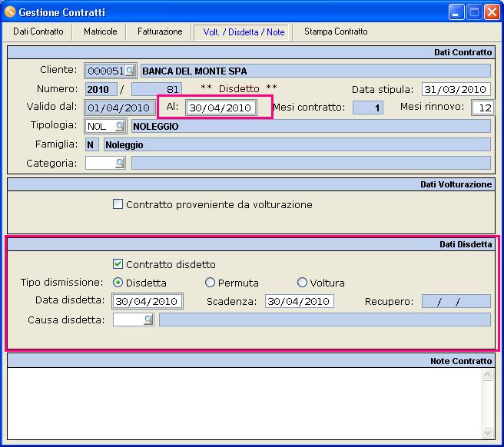Open the Stampa Contratto tab
Viewport: 504px width, 447px height.
336,31
